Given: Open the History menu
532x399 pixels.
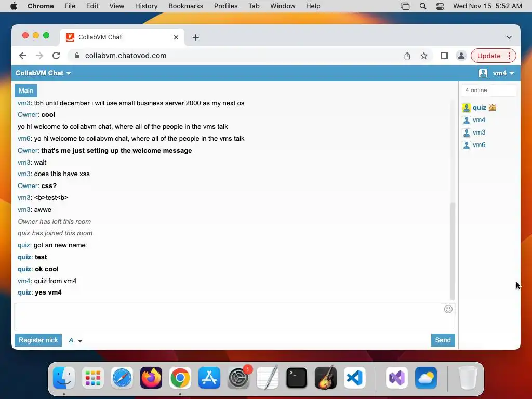Looking at the screenshot, I should tap(146, 6).
